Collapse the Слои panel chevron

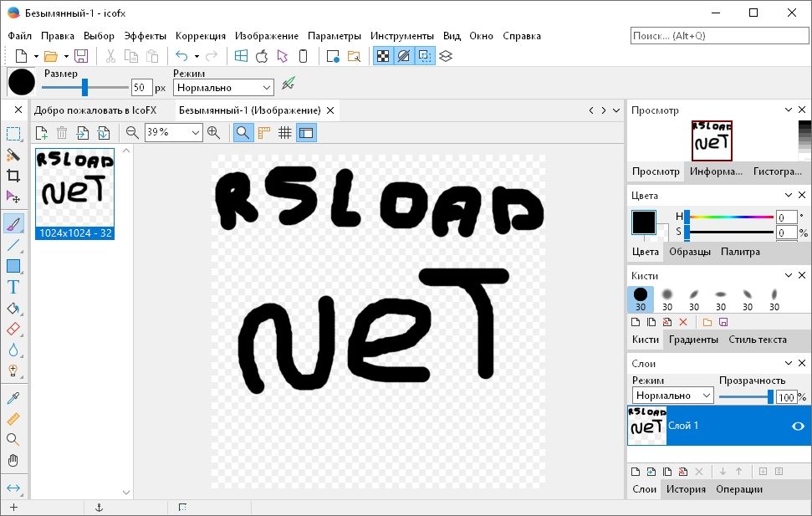pos(789,363)
